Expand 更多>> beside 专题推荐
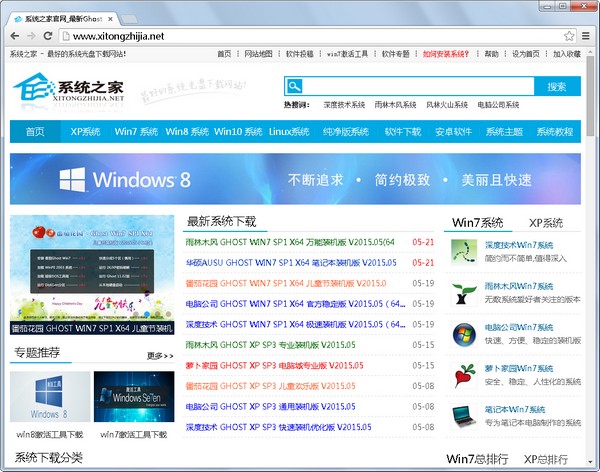The width and height of the screenshot is (600, 472). click(x=160, y=355)
